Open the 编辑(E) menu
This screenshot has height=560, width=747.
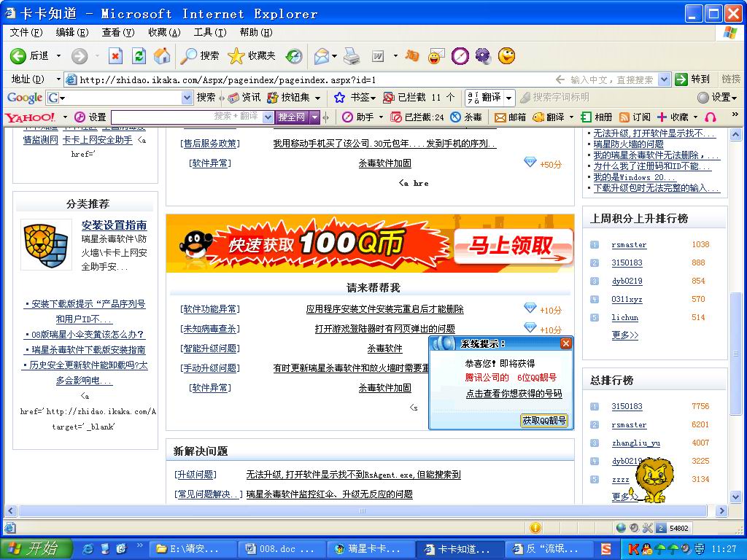72,32
